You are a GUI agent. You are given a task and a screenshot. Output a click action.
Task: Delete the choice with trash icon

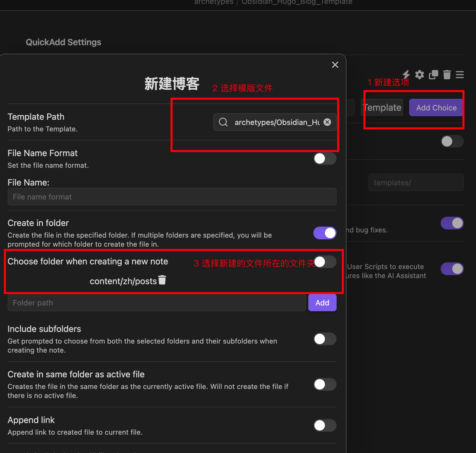(x=447, y=75)
